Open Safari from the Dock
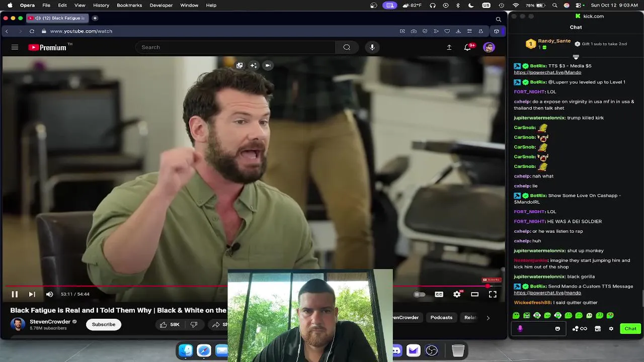Screen dimensions: 644x362 click(x=204, y=350)
